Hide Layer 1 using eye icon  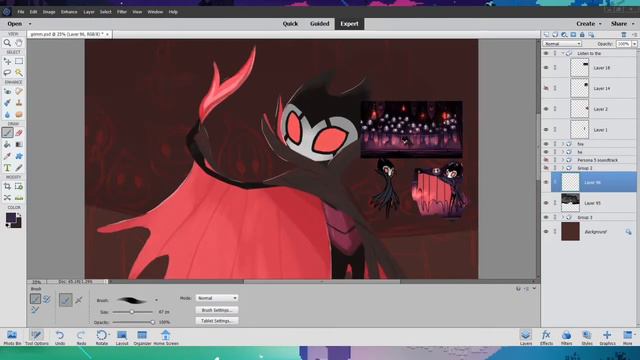tap(546, 129)
